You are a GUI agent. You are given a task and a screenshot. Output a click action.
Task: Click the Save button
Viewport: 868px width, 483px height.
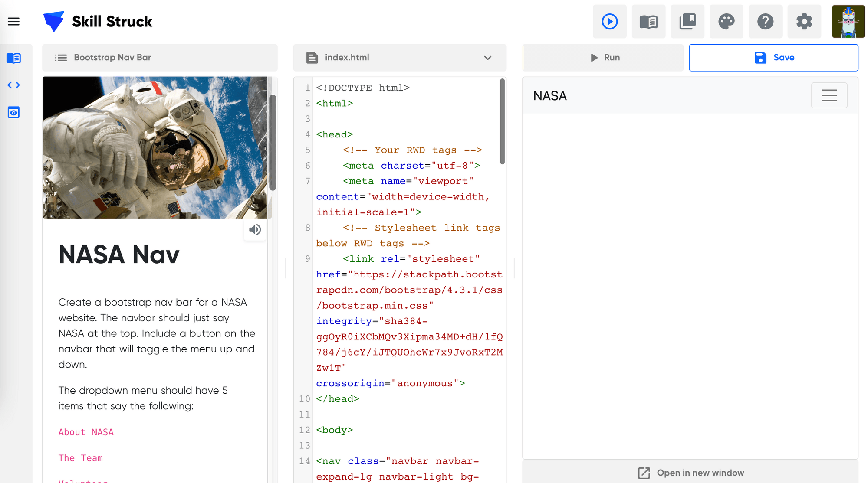coord(773,58)
